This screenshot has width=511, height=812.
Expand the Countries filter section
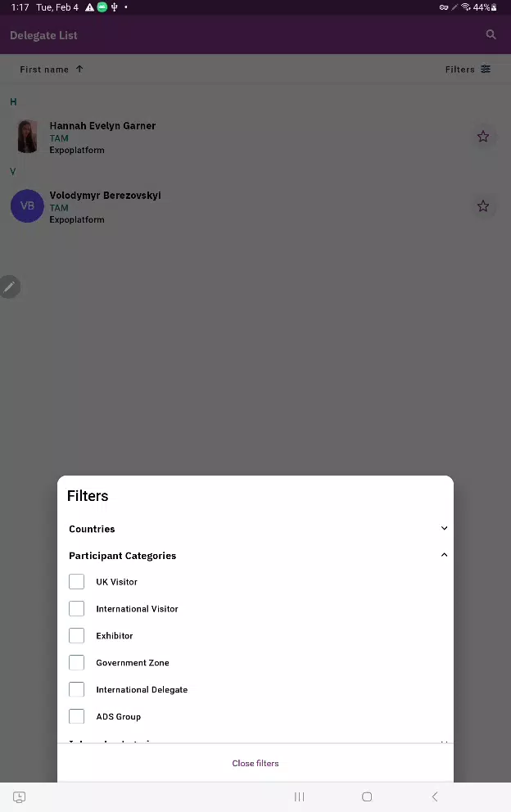(x=255, y=529)
